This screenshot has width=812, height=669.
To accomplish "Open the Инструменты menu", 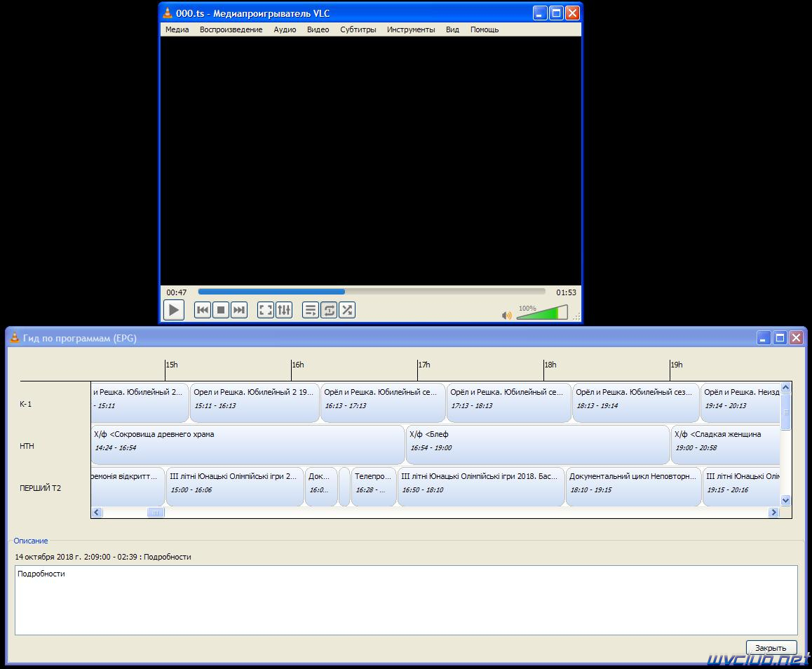I will [x=411, y=29].
